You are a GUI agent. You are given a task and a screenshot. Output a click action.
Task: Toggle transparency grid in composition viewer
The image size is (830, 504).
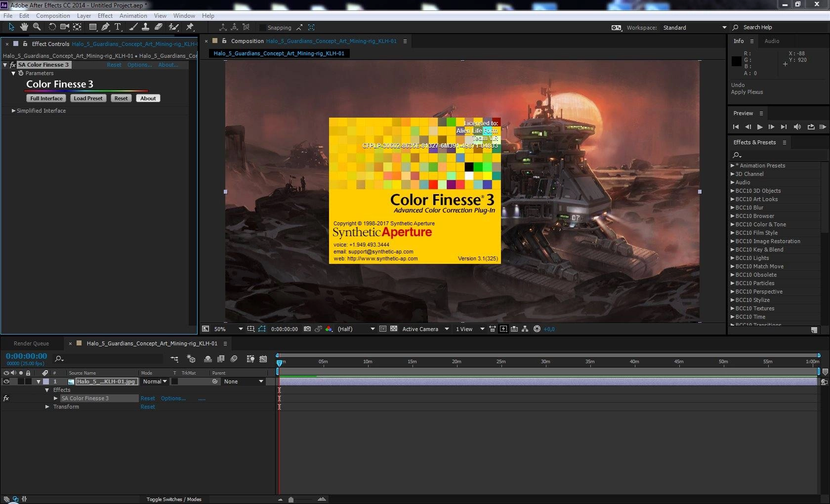coord(394,329)
